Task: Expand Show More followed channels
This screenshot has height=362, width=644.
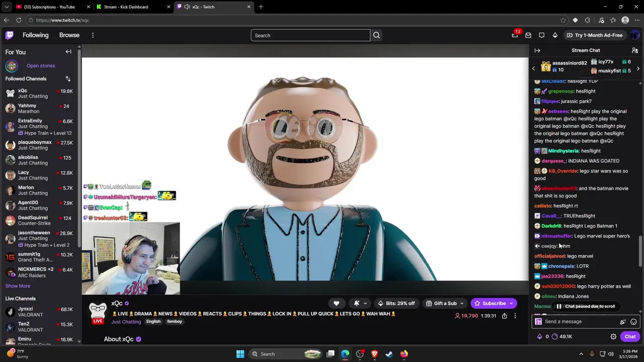Action: coord(18,286)
